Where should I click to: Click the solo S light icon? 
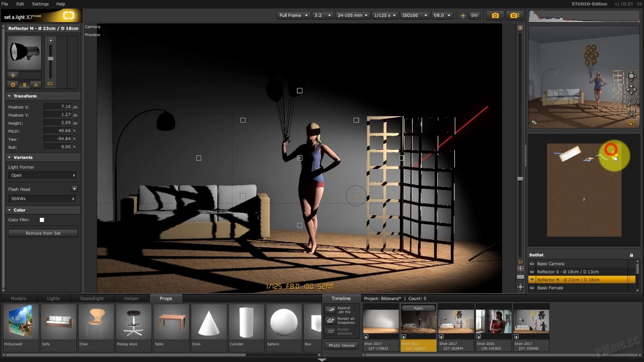click(24, 84)
